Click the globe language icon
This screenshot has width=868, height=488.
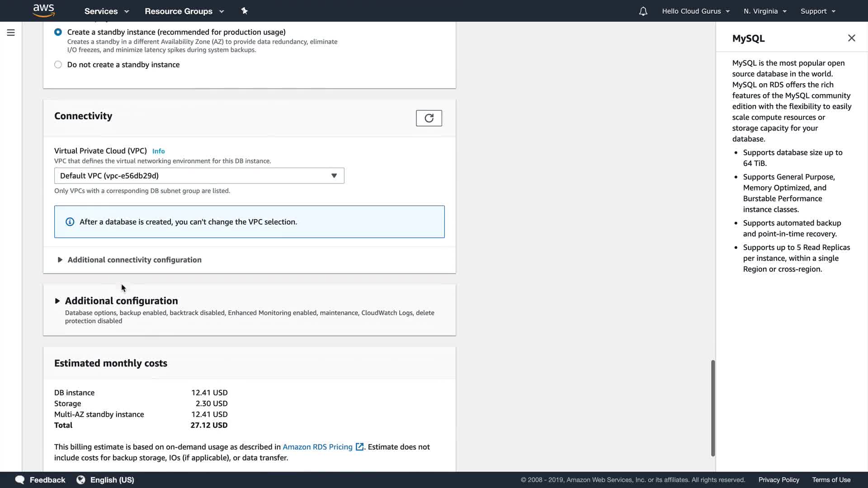pyautogui.click(x=81, y=480)
